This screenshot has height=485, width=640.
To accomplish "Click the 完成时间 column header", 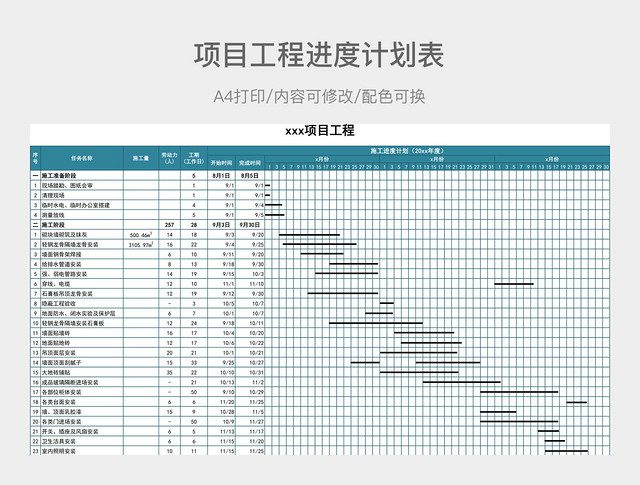I will (250, 163).
